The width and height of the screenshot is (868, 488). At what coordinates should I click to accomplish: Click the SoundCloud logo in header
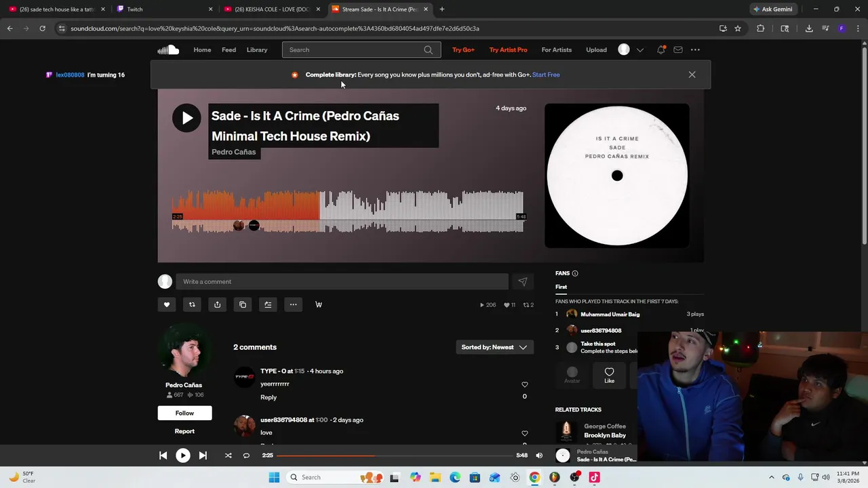click(x=168, y=49)
